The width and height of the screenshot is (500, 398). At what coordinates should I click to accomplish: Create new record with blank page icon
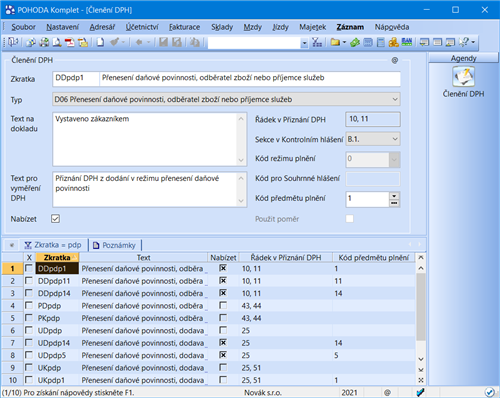100,42
